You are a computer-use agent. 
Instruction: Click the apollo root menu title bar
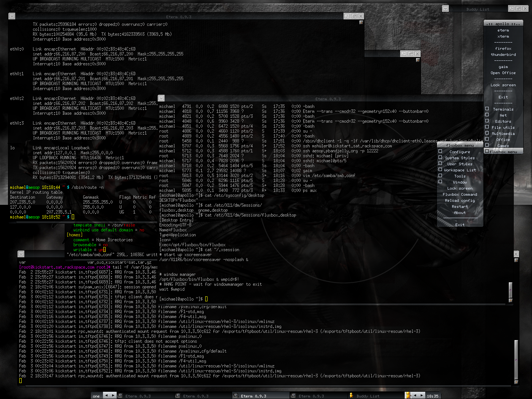pos(503,24)
